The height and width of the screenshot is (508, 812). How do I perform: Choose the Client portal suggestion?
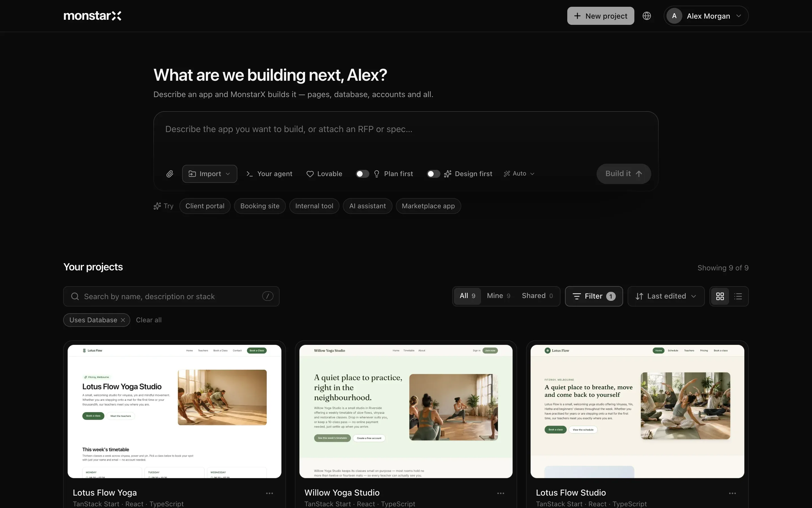pyautogui.click(x=205, y=206)
